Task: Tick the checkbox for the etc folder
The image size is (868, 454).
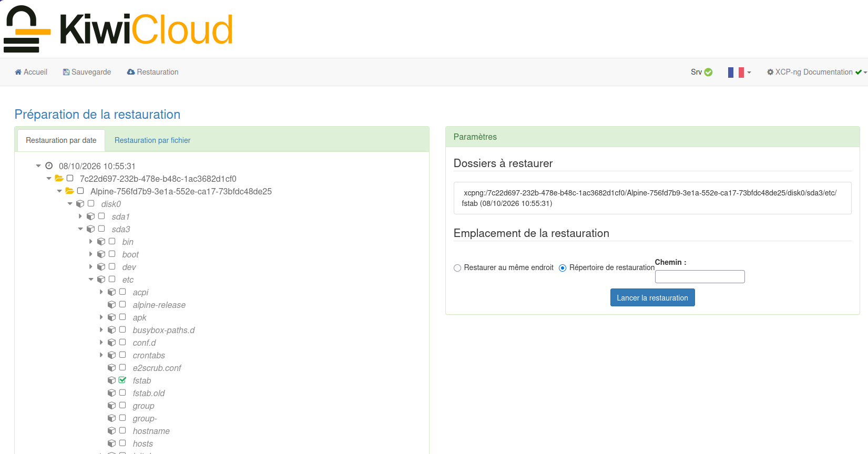Action: pyautogui.click(x=112, y=279)
